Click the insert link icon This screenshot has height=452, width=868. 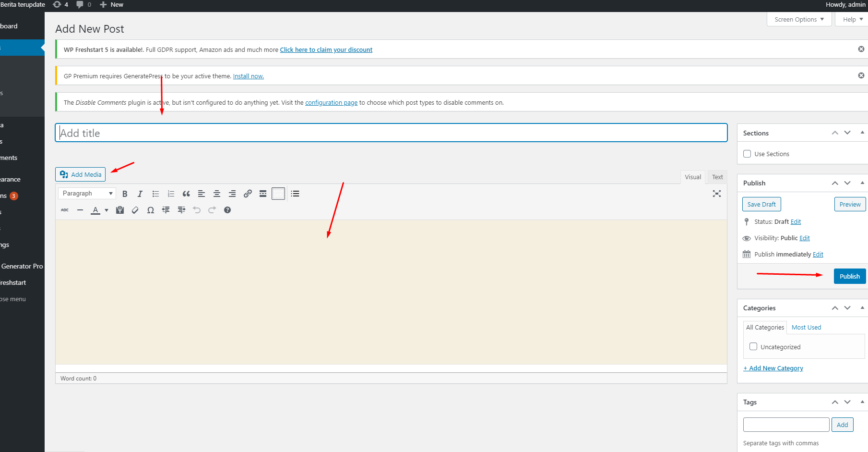pos(248,194)
